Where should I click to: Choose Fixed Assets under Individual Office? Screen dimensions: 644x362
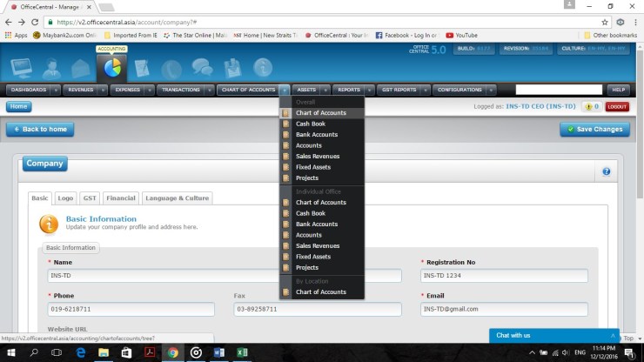pos(312,257)
